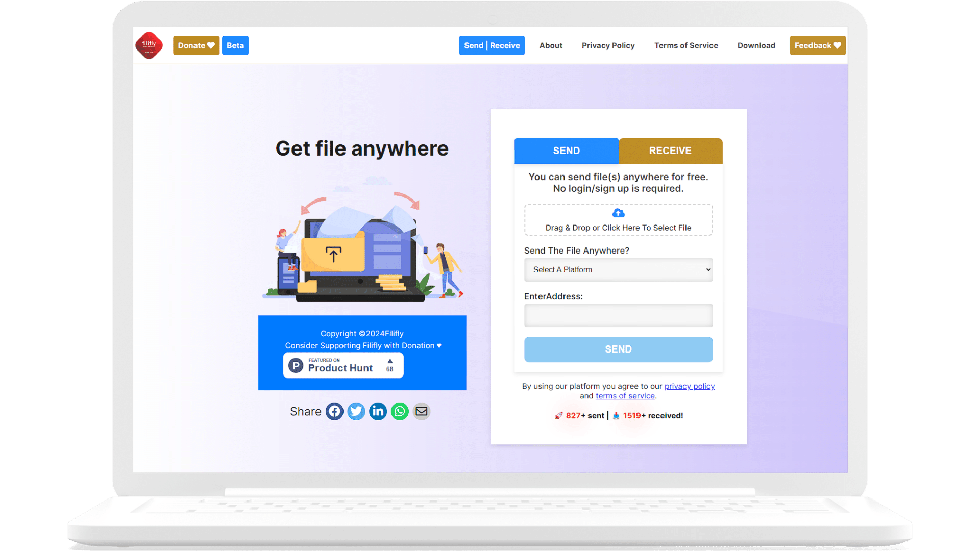Screen dimensions: 980x551
Task: Click the Drag & Drop file area
Action: 618,220
